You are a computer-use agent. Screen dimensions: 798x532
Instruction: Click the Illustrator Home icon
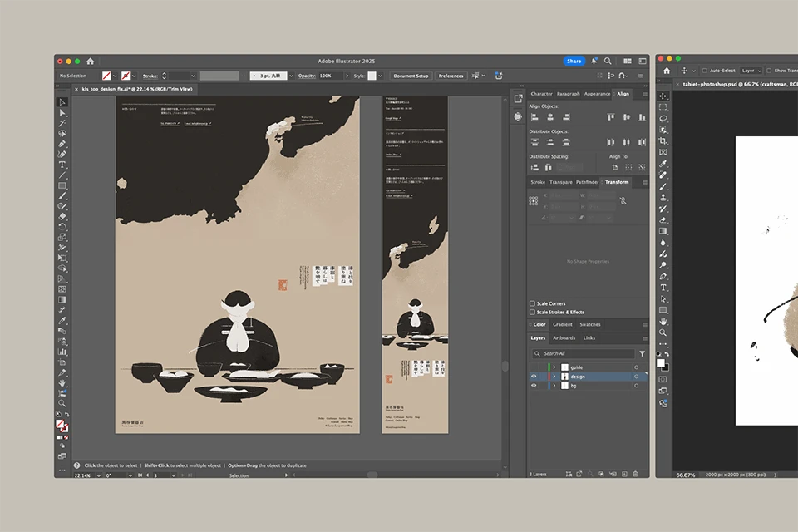point(90,61)
